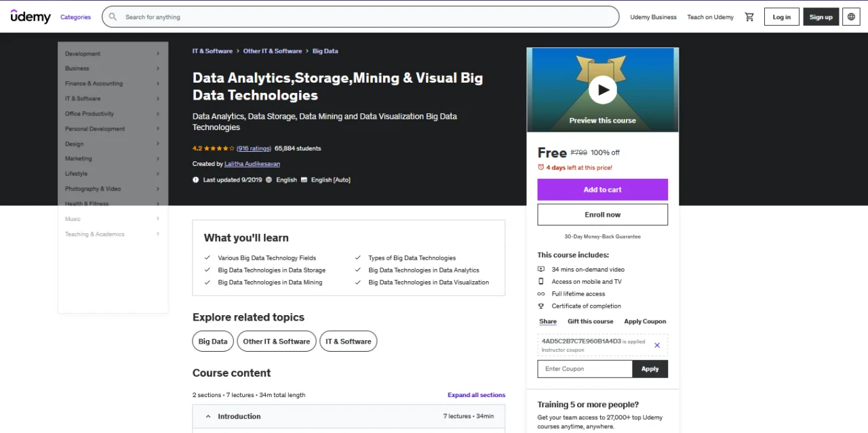Open Design category in menu
Screen dimensions: 868x433
pyautogui.click(x=113, y=144)
